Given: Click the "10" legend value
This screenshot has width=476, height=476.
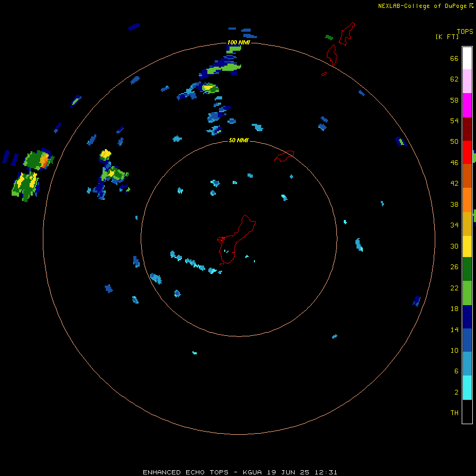Looking at the screenshot, I should 454,351.
